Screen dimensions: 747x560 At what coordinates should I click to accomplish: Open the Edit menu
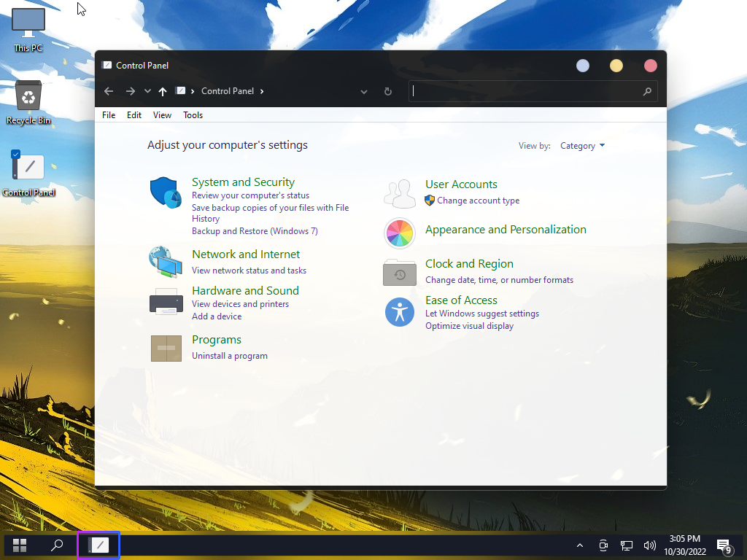tap(134, 114)
